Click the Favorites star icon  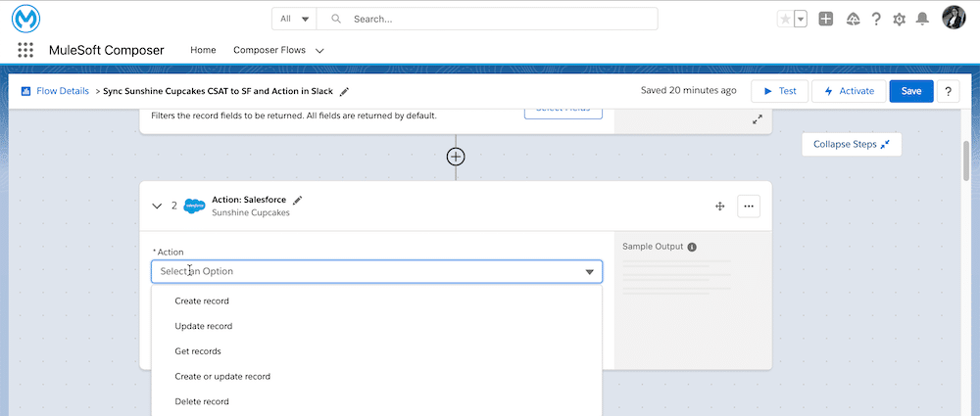pos(786,19)
